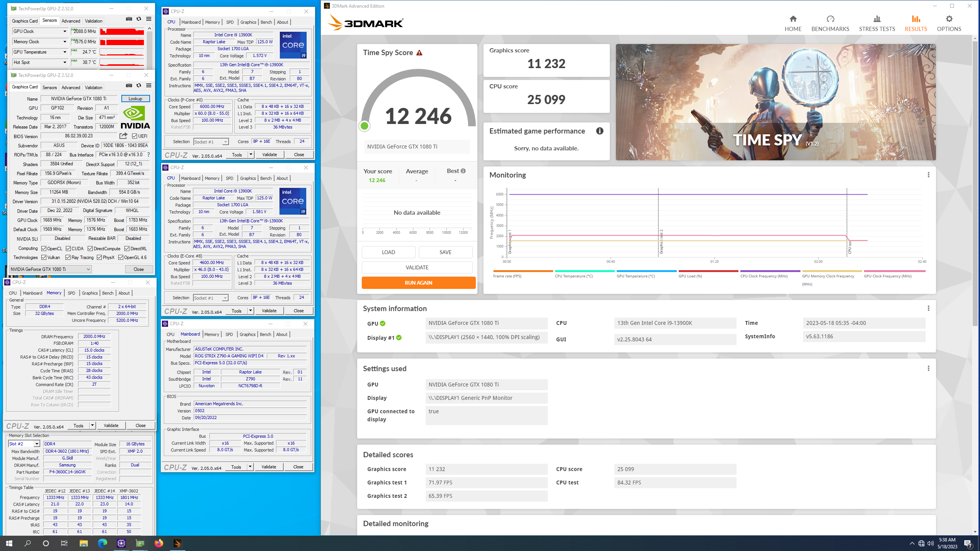Click Time Spy Score warning triangle
This screenshot has width=980, height=551.
[420, 53]
